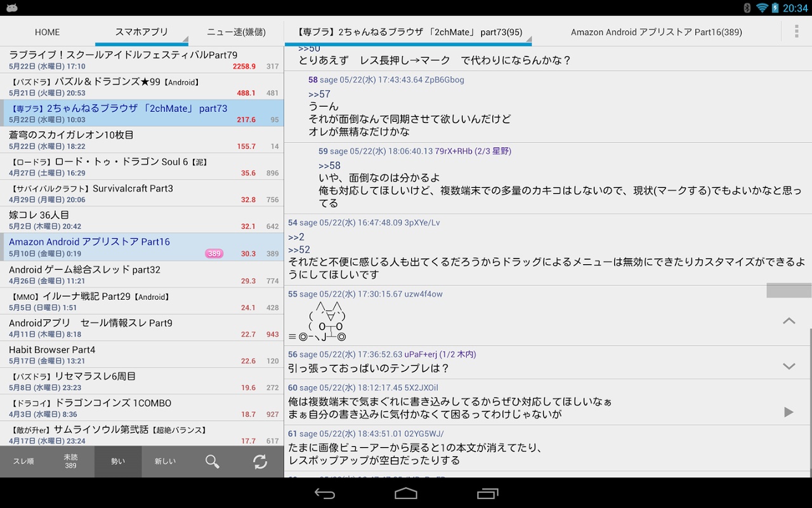Switch to the ニュー速(嫌儲) tab

[236, 32]
